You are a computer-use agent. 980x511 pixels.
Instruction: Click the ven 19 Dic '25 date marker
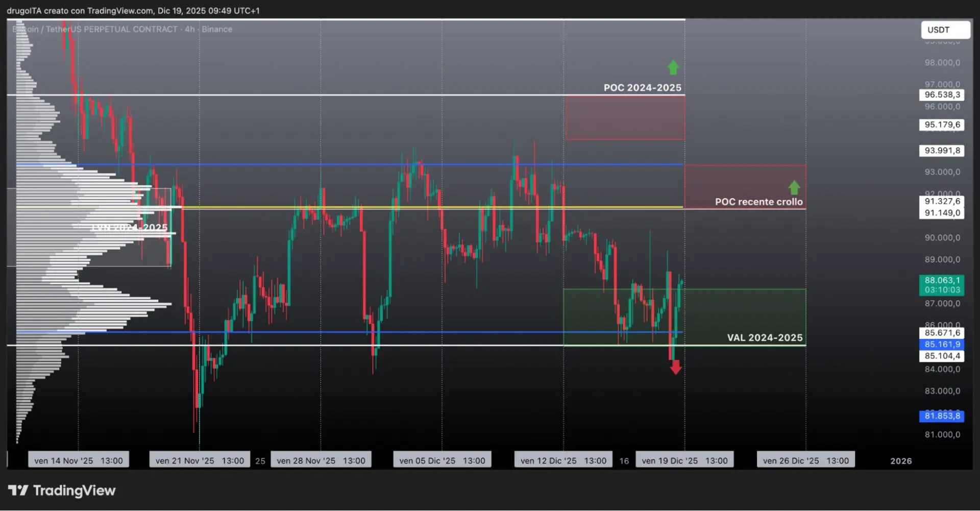pos(684,460)
